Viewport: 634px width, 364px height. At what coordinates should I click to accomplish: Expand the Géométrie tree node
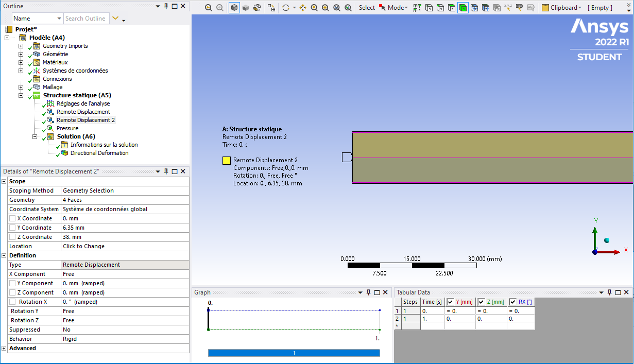pos(21,54)
